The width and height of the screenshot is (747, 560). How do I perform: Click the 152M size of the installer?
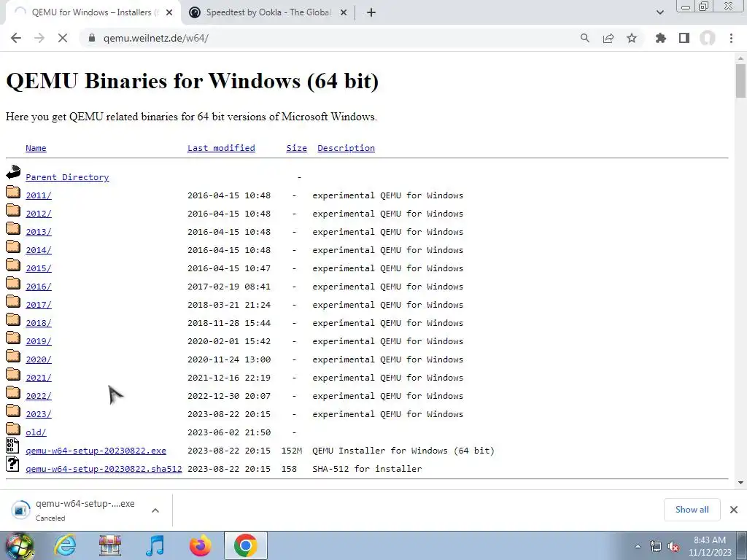[292, 451]
